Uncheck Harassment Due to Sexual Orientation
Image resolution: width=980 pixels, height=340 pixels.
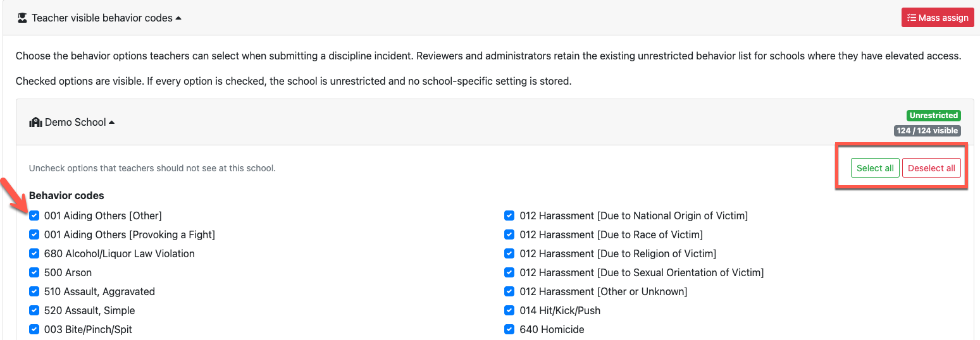tap(509, 272)
